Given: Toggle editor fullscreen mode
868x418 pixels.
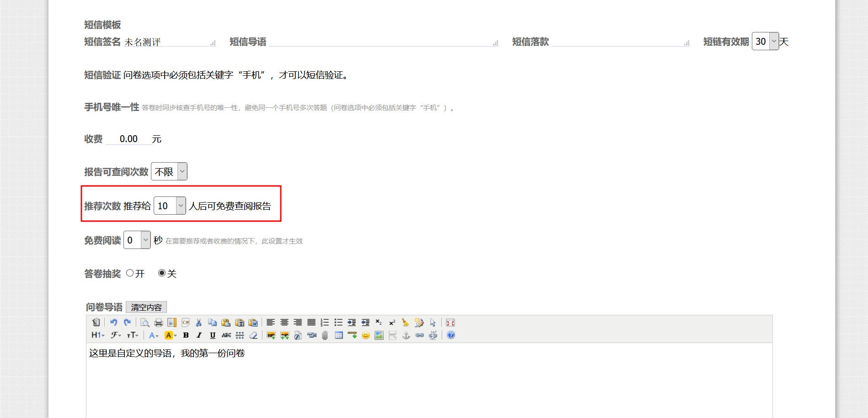Looking at the screenshot, I should click(x=450, y=323).
